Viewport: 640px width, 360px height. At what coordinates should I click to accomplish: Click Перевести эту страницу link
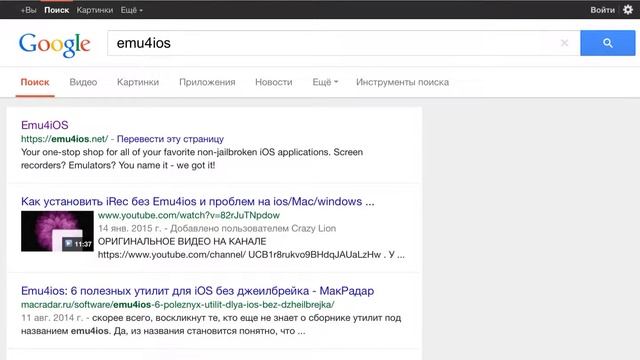[x=170, y=139]
